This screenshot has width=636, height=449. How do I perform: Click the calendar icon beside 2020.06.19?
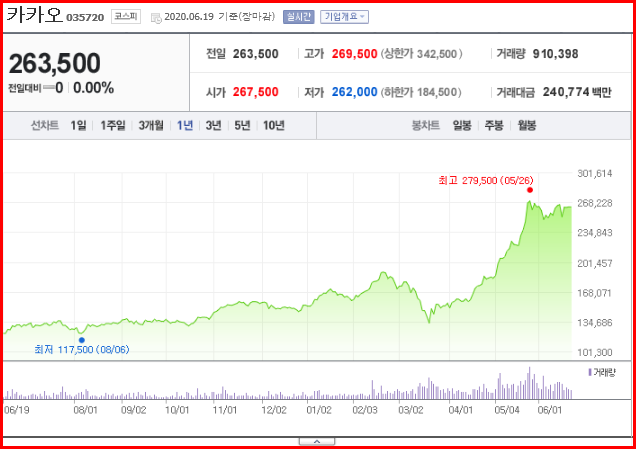point(156,17)
